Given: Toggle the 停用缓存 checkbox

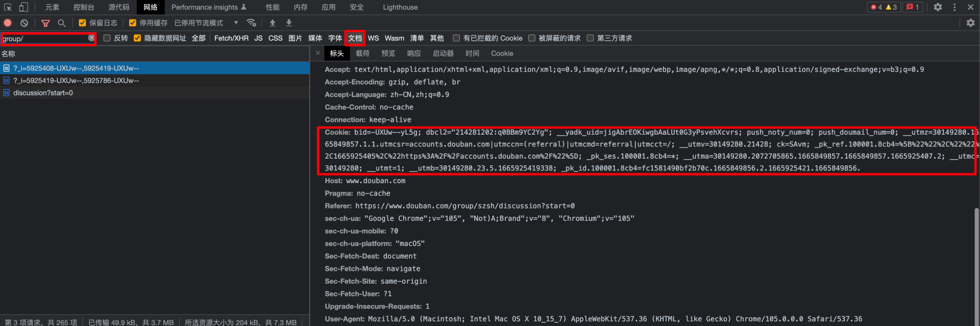Looking at the screenshot, I should click(x=133, y=23).
